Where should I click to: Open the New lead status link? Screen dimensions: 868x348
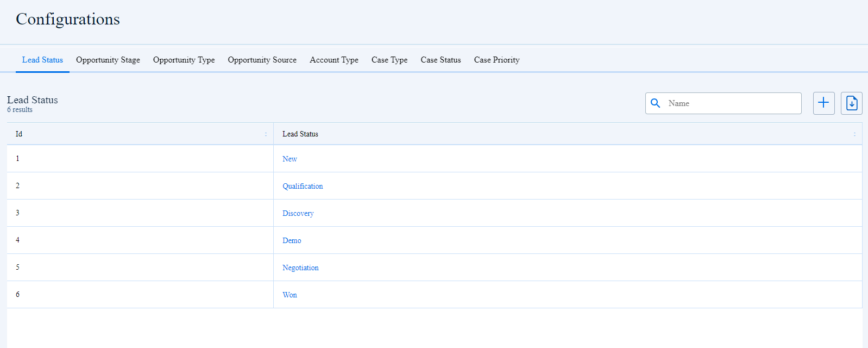[290, 159]
